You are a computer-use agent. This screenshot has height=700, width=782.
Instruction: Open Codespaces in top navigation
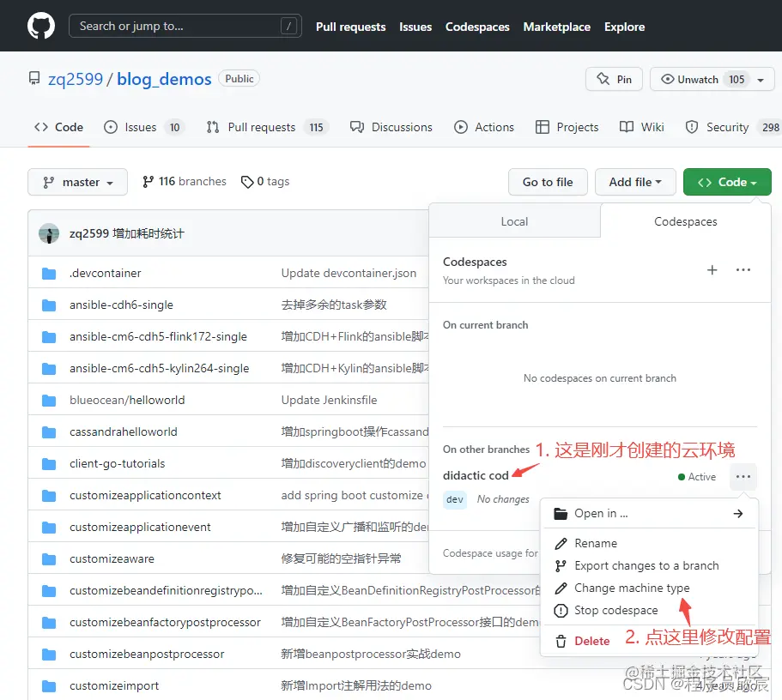[x=477, y=27]
